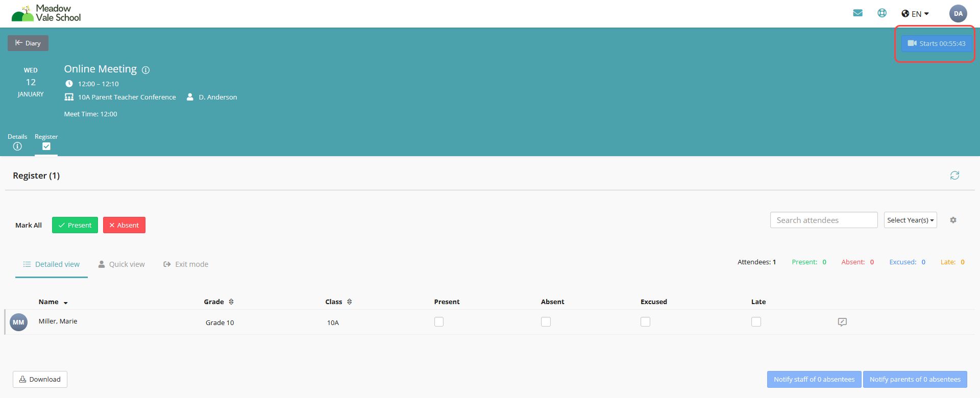
Task: Add a comment for Marie Miller
Action: pos(842,322)
